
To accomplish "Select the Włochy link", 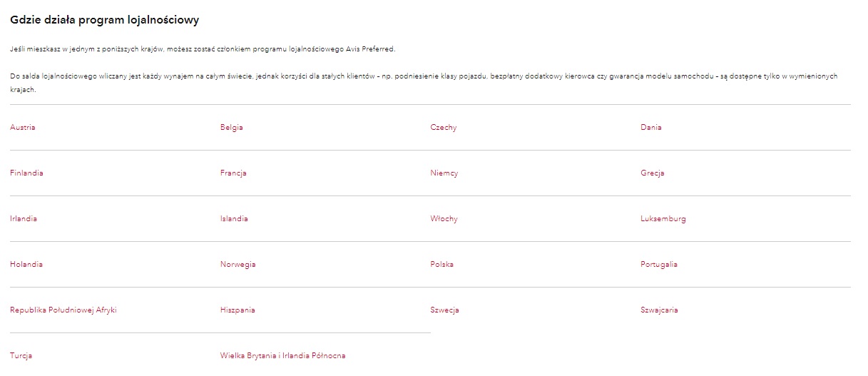I will [x=444, y=219].
